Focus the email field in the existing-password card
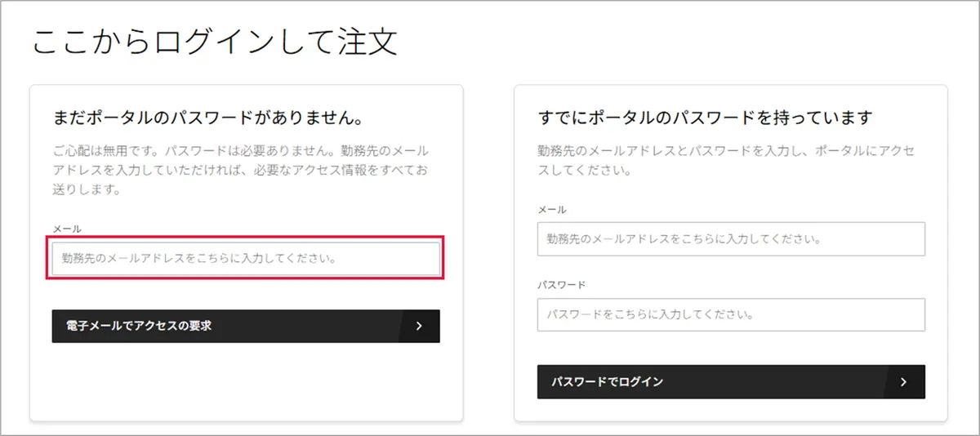The width and height of the screenshot is (980, 436). coord(731,239)
